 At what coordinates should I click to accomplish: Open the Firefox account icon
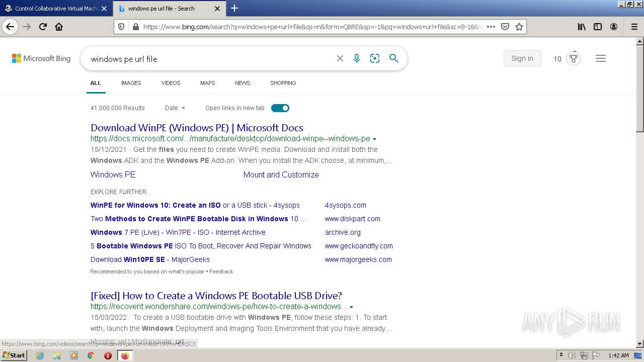tap(614, 27)
